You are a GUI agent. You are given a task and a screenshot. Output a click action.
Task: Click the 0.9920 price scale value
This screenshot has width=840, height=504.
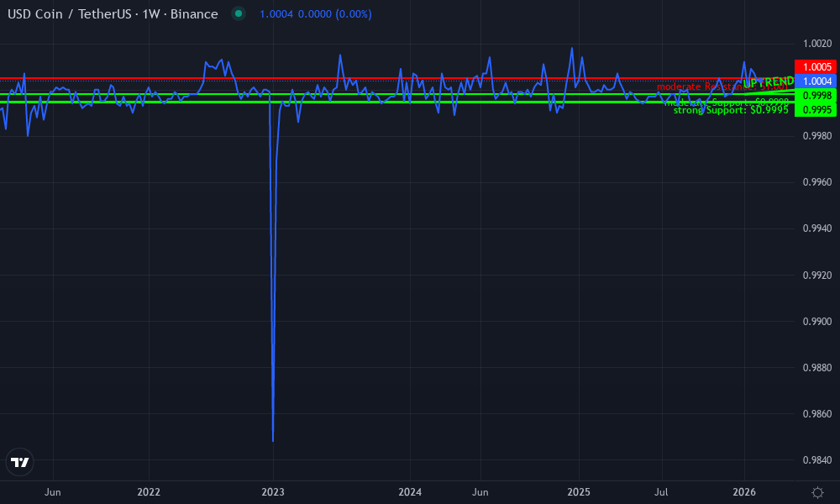coord(817,276)
